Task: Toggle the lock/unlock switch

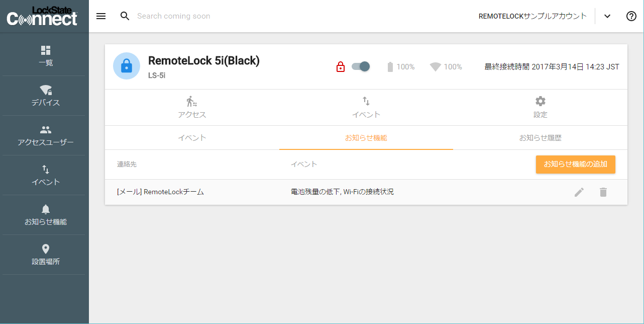Action: point(361,66)
